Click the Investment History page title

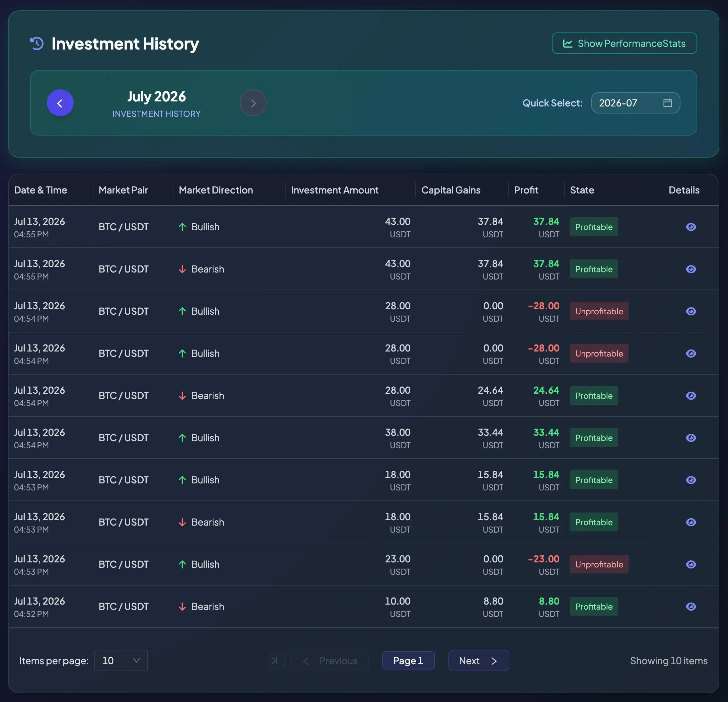coord(125,44)
